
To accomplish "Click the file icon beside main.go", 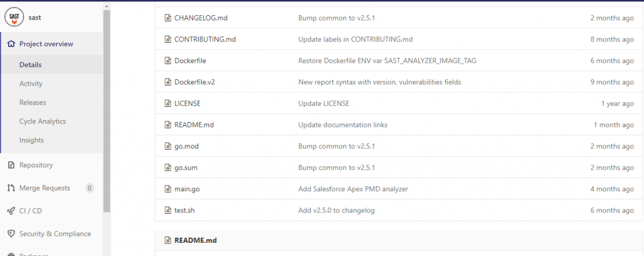I will click(x=168, y=189).
